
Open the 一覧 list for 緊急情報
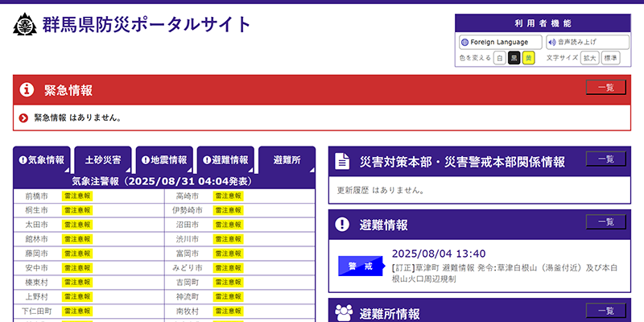[606, 88]
